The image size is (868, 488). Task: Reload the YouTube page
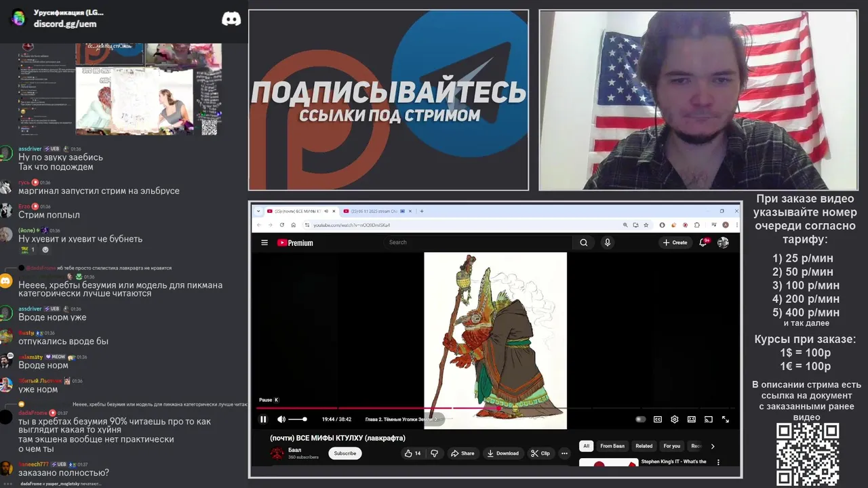click(282, 225)
